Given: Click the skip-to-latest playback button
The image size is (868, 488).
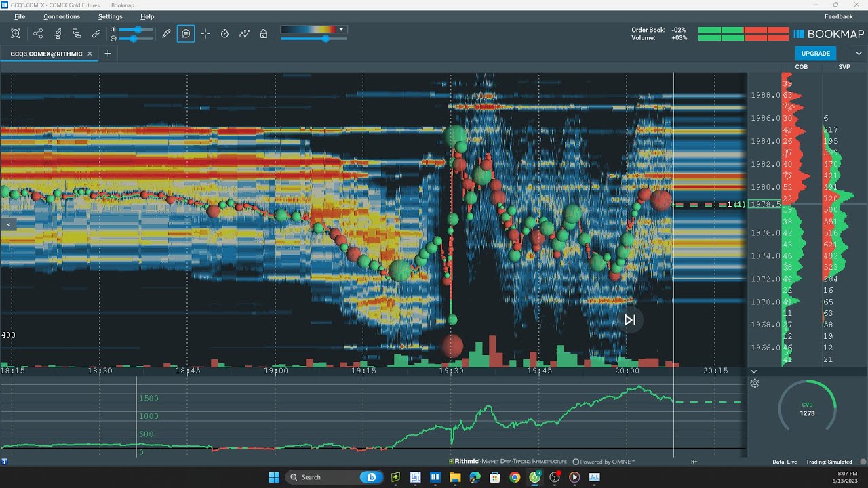Looking at the screenshot, I should point(630,320).
